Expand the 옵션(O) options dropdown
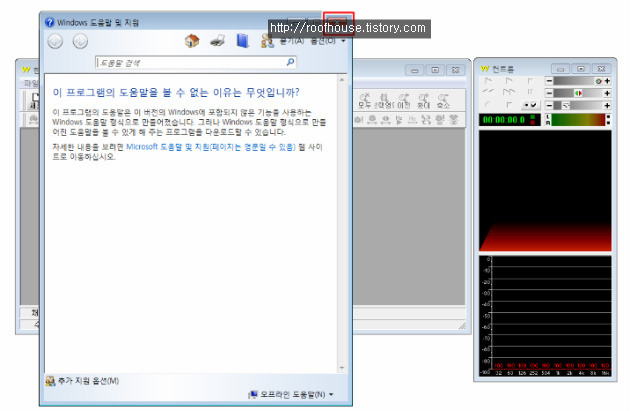The image size is (630, 411). tap(327, 41)
